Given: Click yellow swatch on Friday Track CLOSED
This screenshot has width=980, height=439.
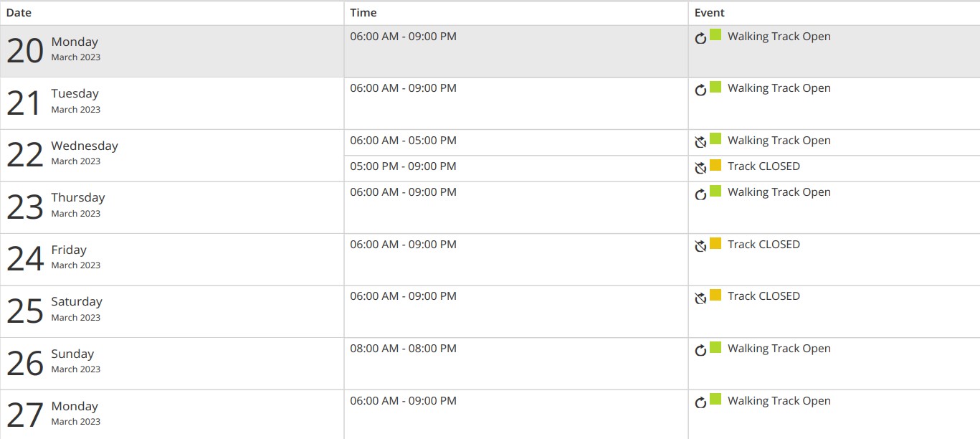Looking at the screenshot, I should click(715, 243).
